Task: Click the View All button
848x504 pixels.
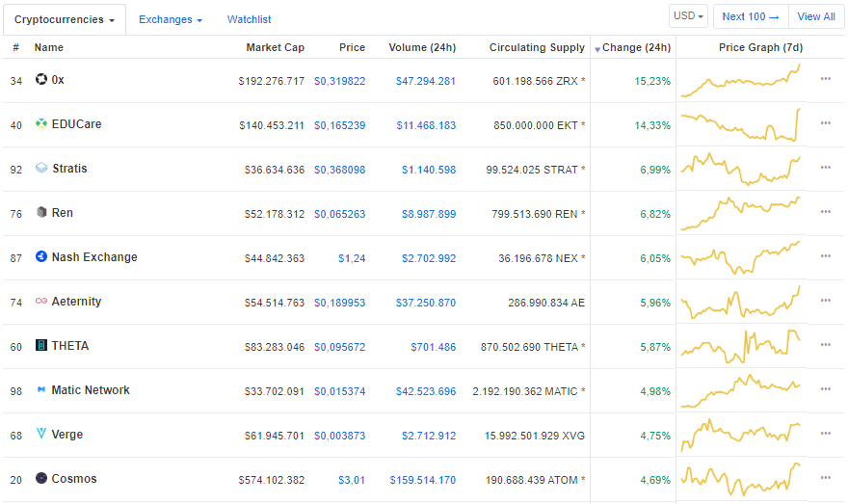Action: pyautogui.click(x=816, y=16)
